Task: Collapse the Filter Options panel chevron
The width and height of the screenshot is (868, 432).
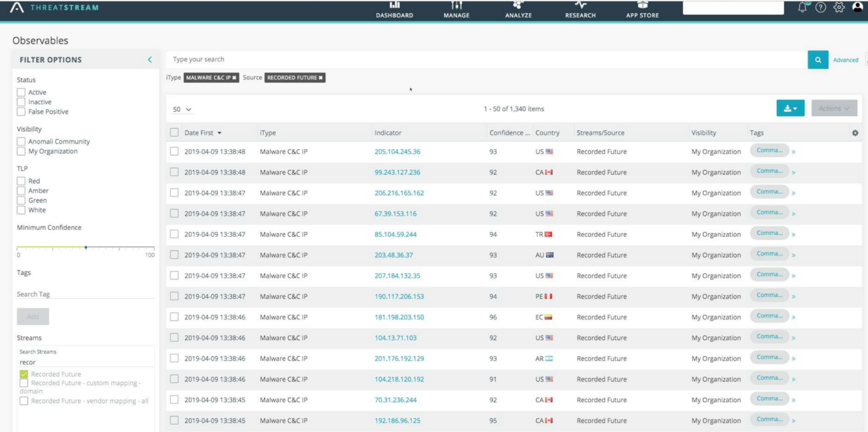Action: 150,60
